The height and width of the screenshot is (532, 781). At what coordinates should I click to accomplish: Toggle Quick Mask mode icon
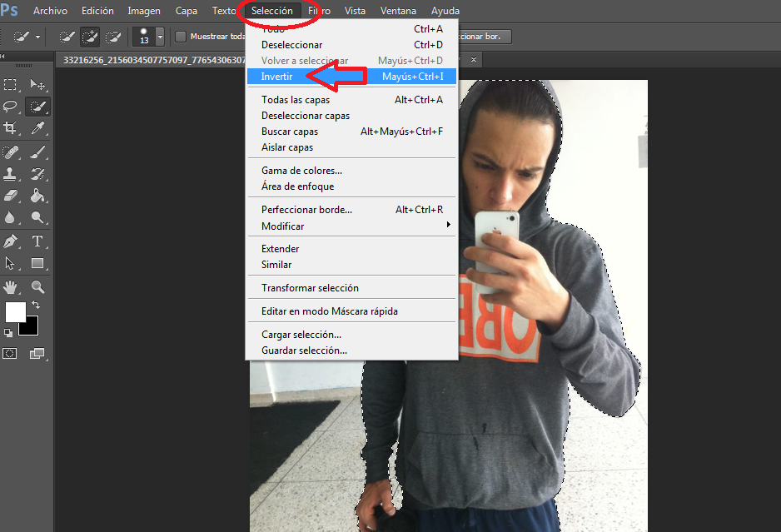point(10,354)
